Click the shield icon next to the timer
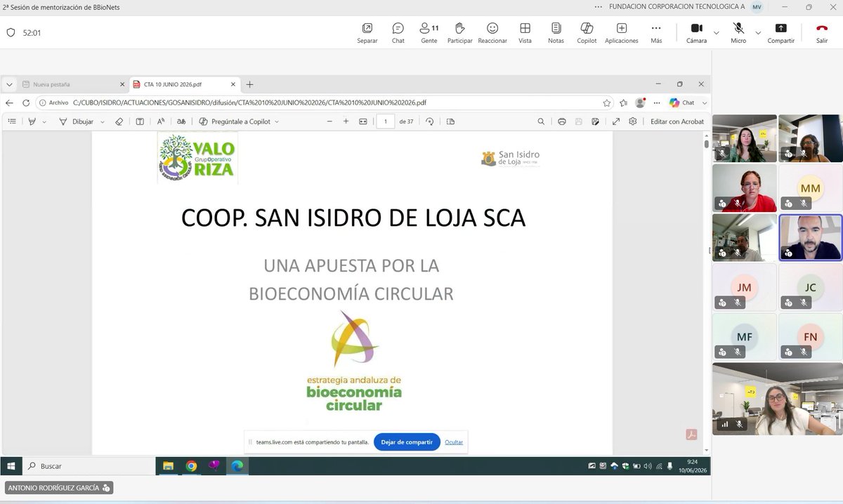The width and height of the screenshot is (843, 504). [x=11, y=32]
